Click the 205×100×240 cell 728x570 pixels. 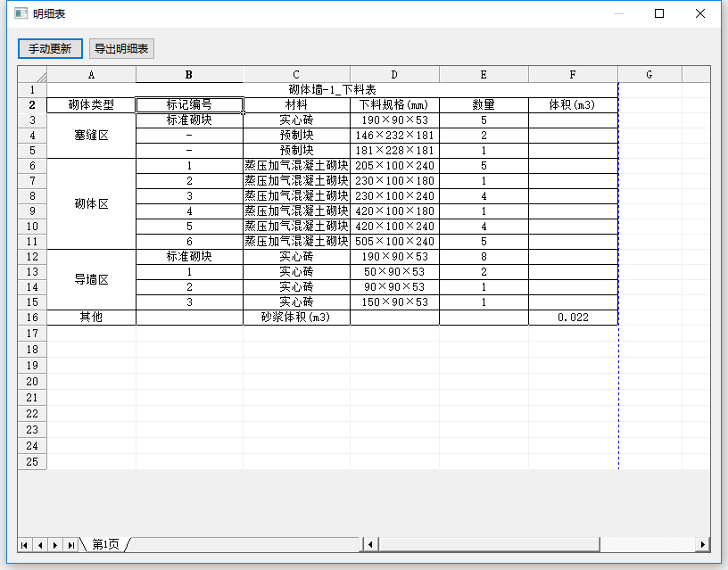pyautogui.click(x=394, y=166)
